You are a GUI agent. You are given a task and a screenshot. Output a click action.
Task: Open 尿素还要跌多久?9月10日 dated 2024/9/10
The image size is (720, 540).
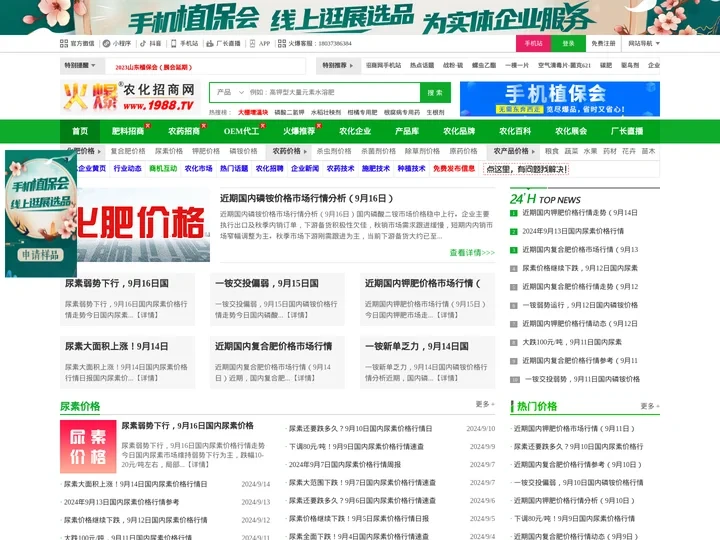360,428
